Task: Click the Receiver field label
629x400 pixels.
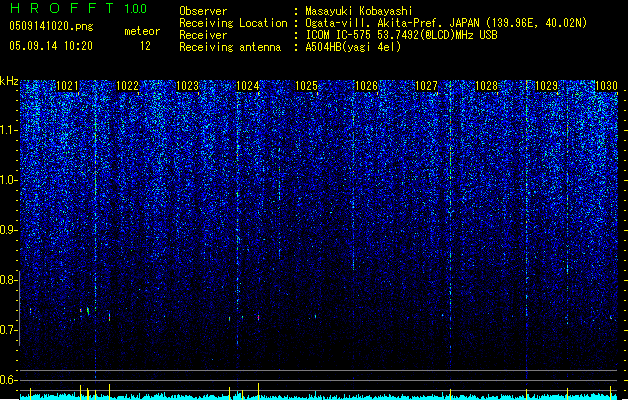Action: pyautogui.click(x=203, y=35)
